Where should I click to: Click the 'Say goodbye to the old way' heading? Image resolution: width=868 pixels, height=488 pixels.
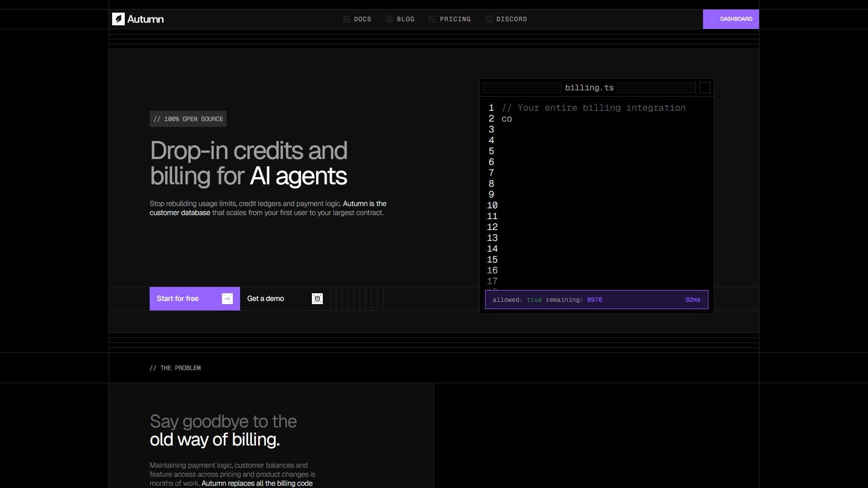223,430
